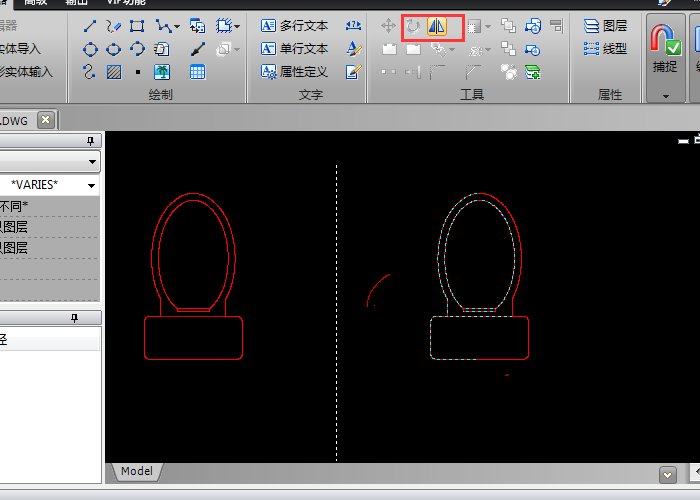The width and height of the screenshot is (700, 500).
Task: Click the 属性定义 attribute definition button
Action: 294,71
